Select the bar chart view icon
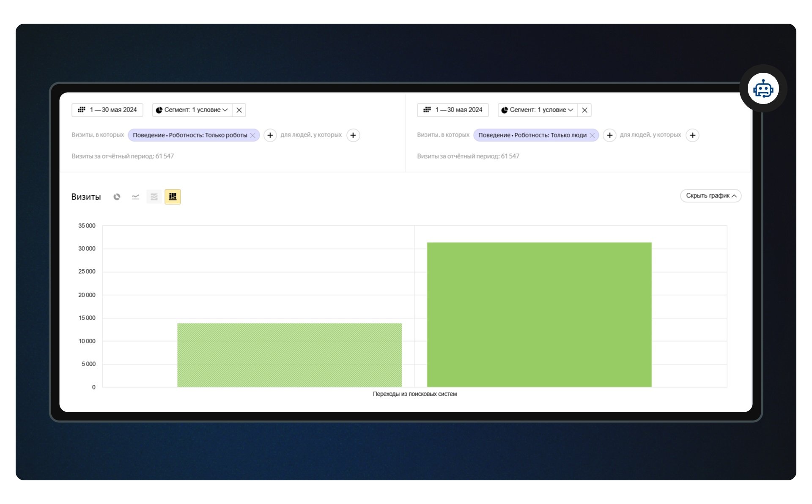The height and width of the screenshot is (504, 812). tap(173, 197)
